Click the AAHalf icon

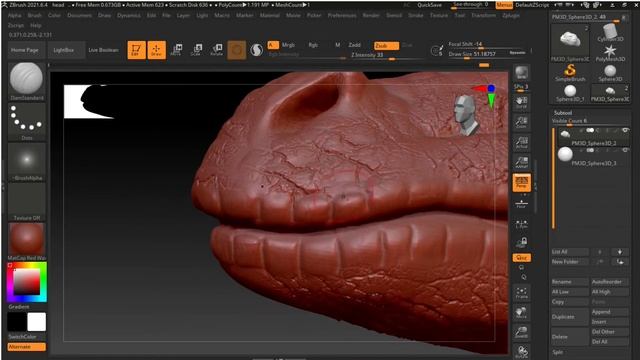click(521, 162)
